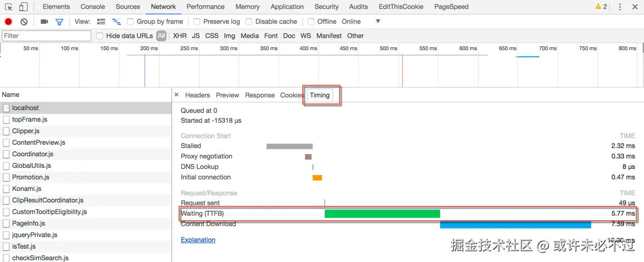The image size is (644, 262).
Task: Toggle the overview waterfall view icon
Action: pyautogui.click(x=116, y=22)
